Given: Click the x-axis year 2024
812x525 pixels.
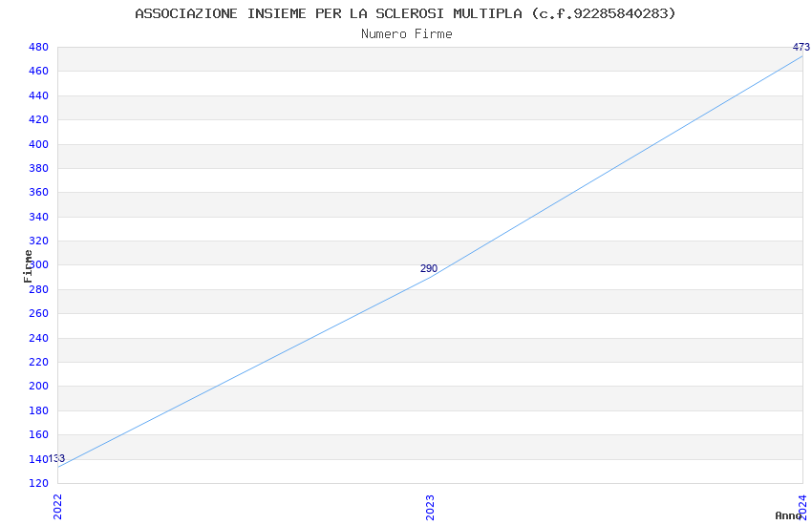Looking at the screenshot, I should click(x=802, y=507).
